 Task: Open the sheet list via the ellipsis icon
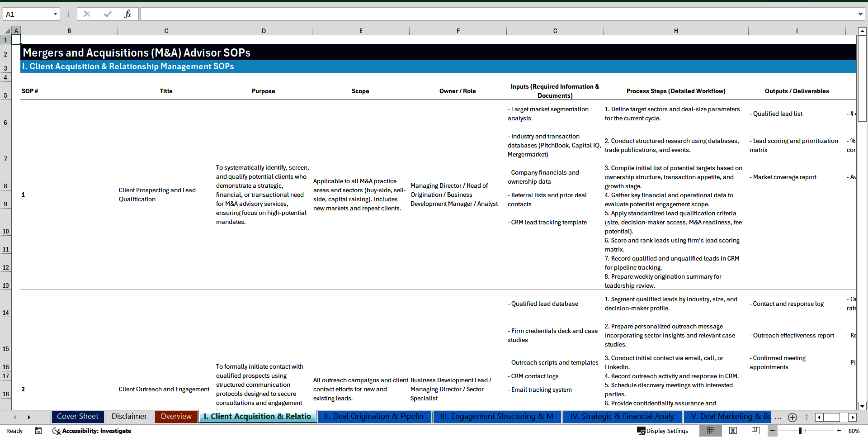point(778,417)
